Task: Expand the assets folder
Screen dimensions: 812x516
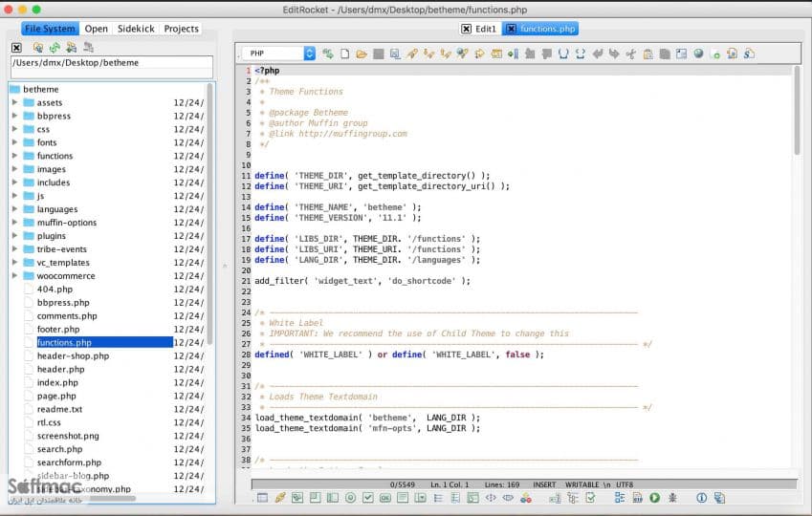Action: pos(15,102)
